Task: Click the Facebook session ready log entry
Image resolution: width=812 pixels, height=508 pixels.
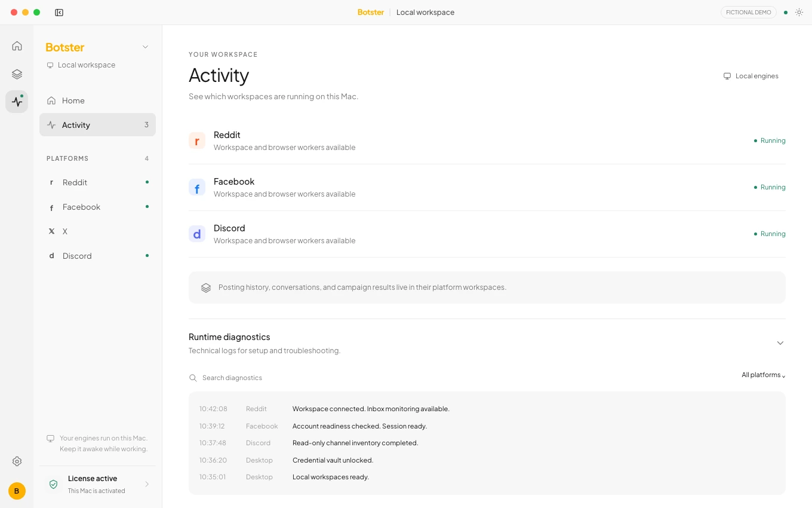Action: (x=487, y=426)
